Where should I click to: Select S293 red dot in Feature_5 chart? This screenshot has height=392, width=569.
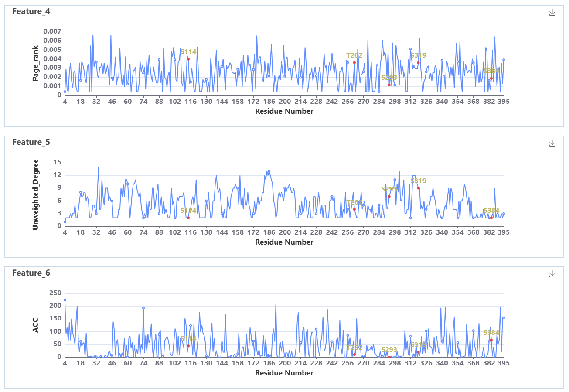[389, 197]
